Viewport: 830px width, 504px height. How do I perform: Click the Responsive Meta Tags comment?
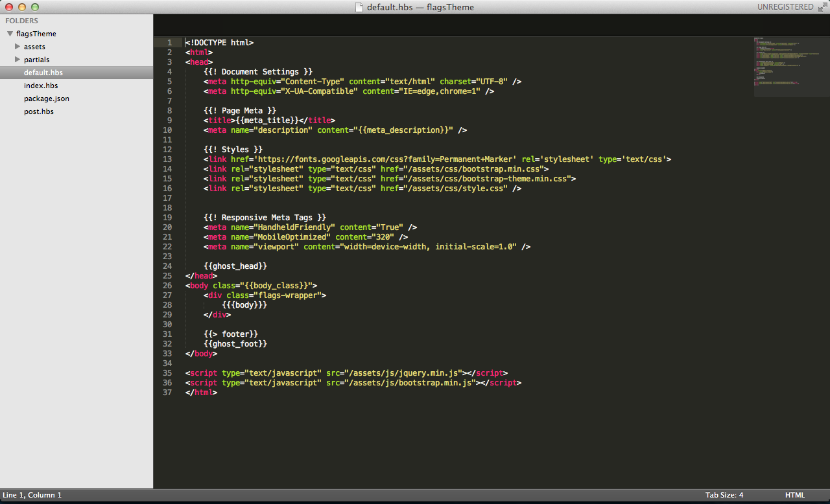coord(265,218)
